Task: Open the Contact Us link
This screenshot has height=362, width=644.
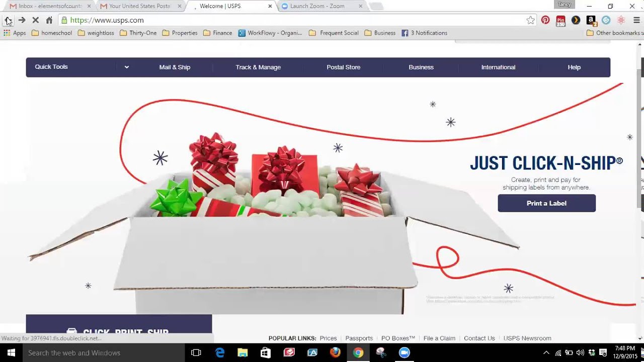Action: (479, 338)
